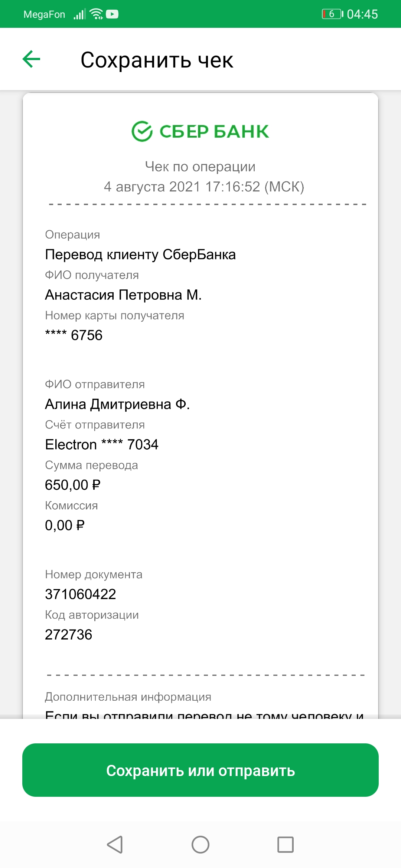Tap Android back navigation triangle
Viewport: 401px width, 868px height.
tap(115, 845)
